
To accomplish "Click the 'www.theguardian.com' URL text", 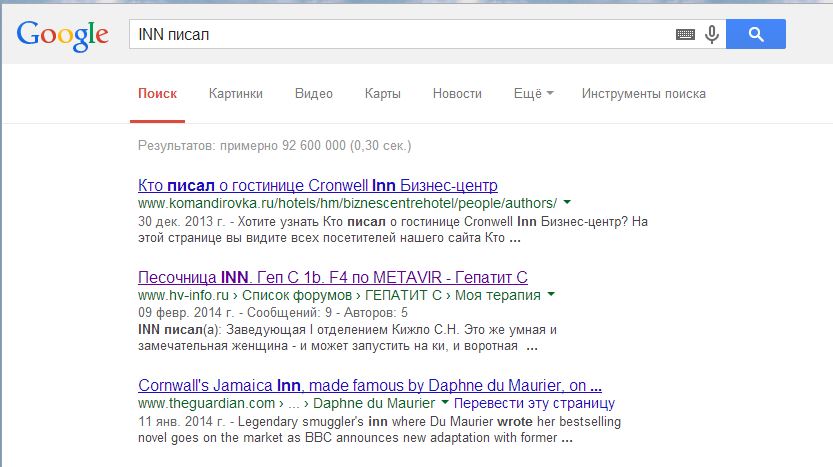I will point(207,403).
